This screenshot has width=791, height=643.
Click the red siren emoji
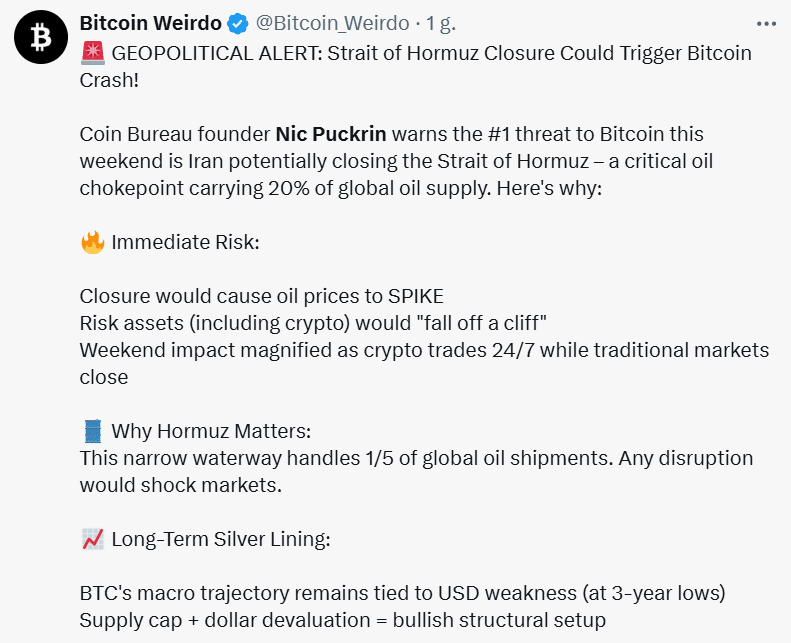pyautogui.click(x=91, y=54)
